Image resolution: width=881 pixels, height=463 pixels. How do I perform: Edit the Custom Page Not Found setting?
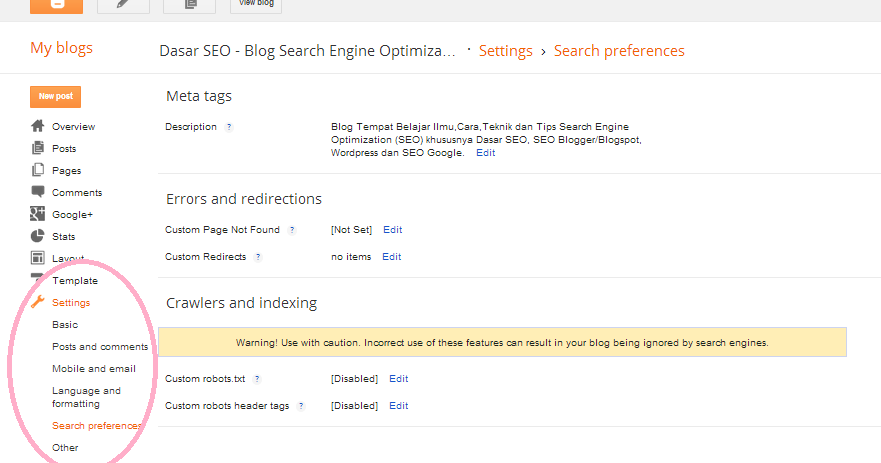(x=393, y=230)
